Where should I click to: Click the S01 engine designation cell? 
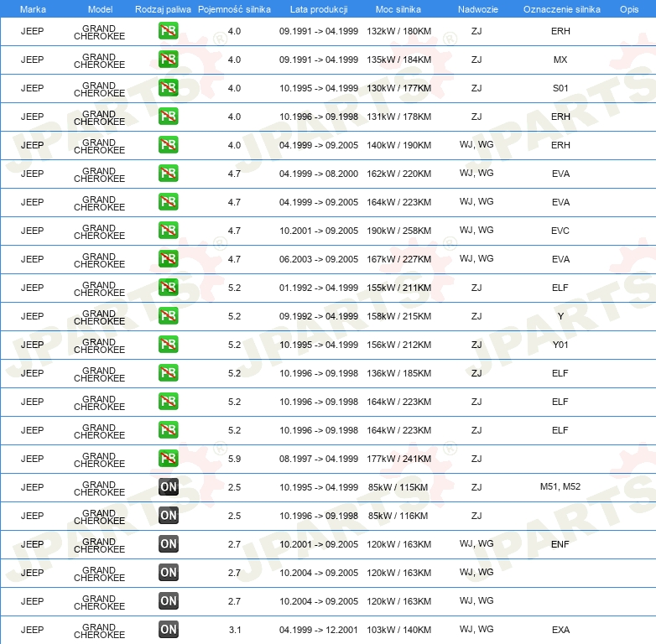coord(560,88)
